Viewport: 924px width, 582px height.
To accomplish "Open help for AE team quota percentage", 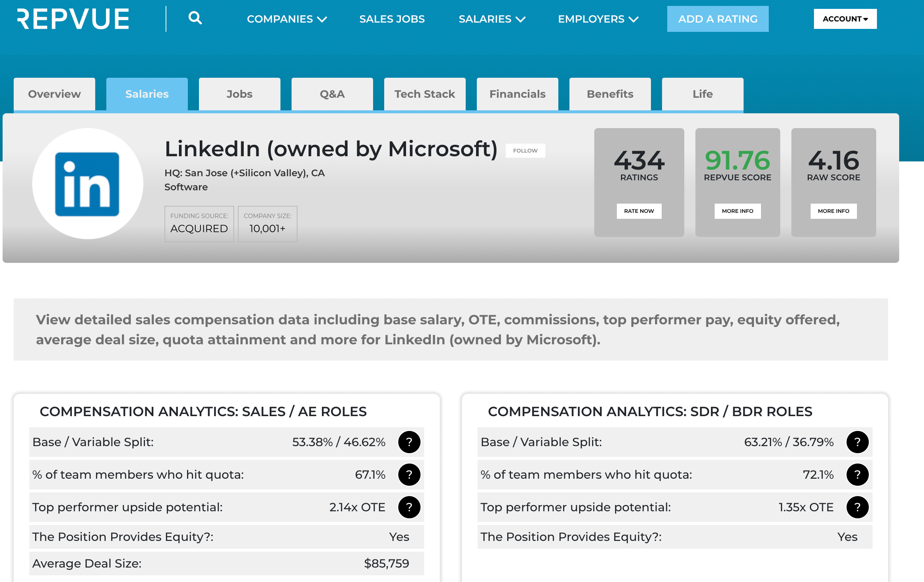I will pos(409,475).
